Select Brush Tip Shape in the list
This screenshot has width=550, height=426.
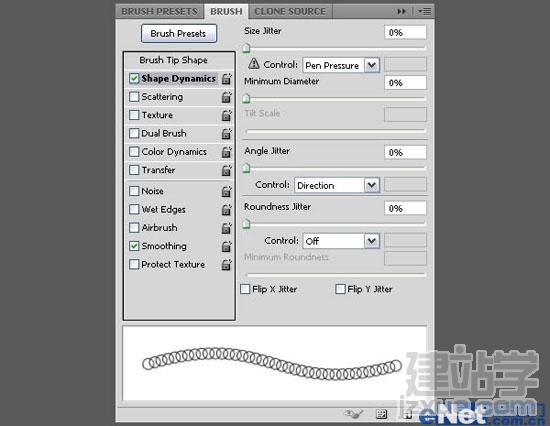(174, 60)
